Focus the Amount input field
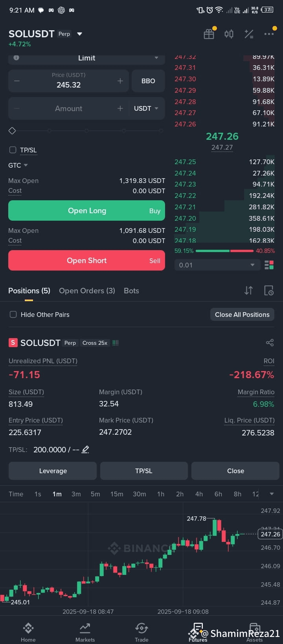283x644 pixels. pyautogui.click(x=68, y=108)
